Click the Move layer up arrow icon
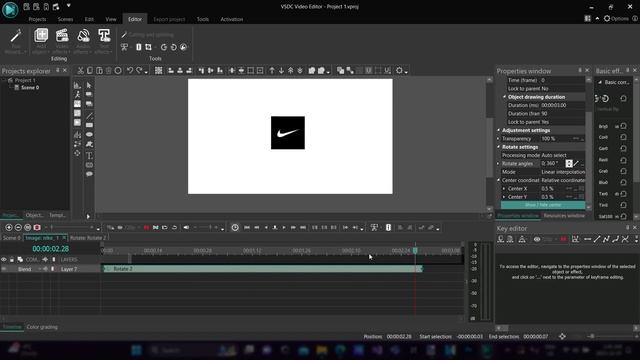This screenshot has height=360, width=640. point(272,71)
